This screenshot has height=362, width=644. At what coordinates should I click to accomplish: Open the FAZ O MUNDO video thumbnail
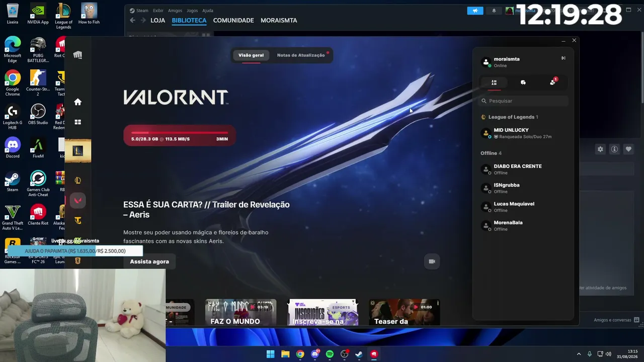click(240, 312)
